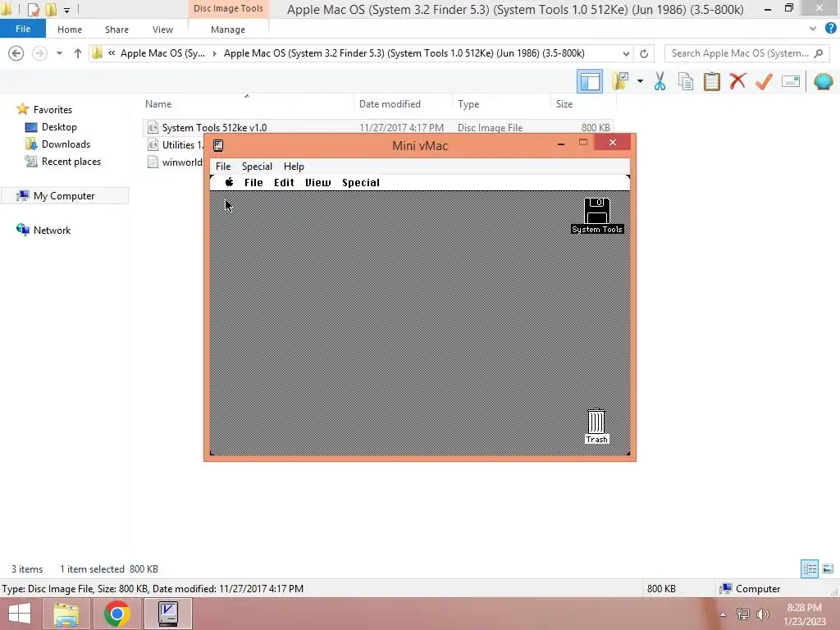Screen dimensions: 840x630
Task: Open the Manage ribbon tab
Action: 228,30
